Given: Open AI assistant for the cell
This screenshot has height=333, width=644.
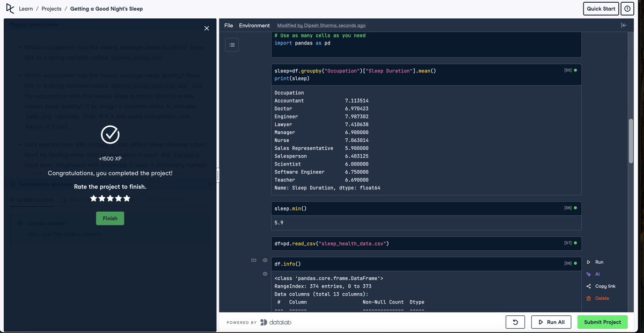Looking at the screenshot, I should click(x=593, y=274).
